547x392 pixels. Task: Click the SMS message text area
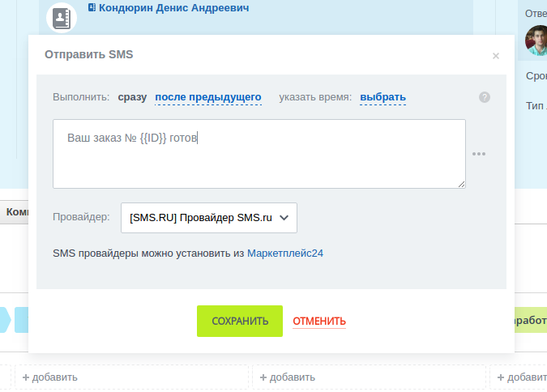(x=259, y=154)
